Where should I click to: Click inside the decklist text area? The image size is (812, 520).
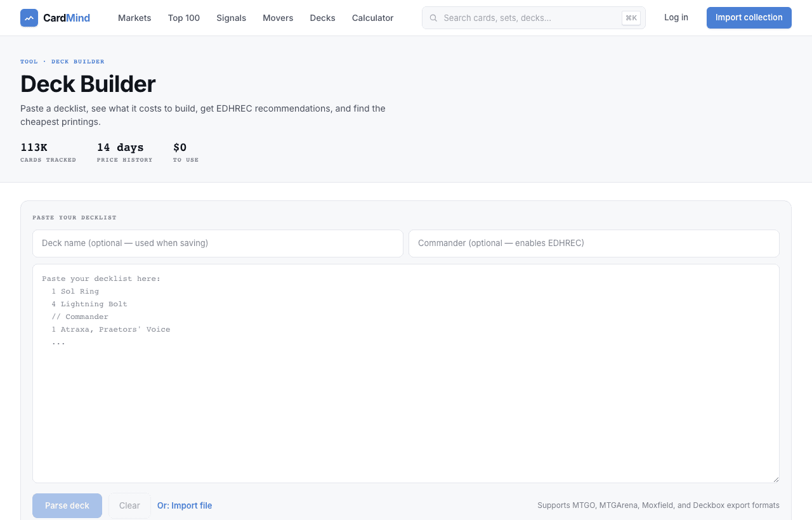(406, 374)
